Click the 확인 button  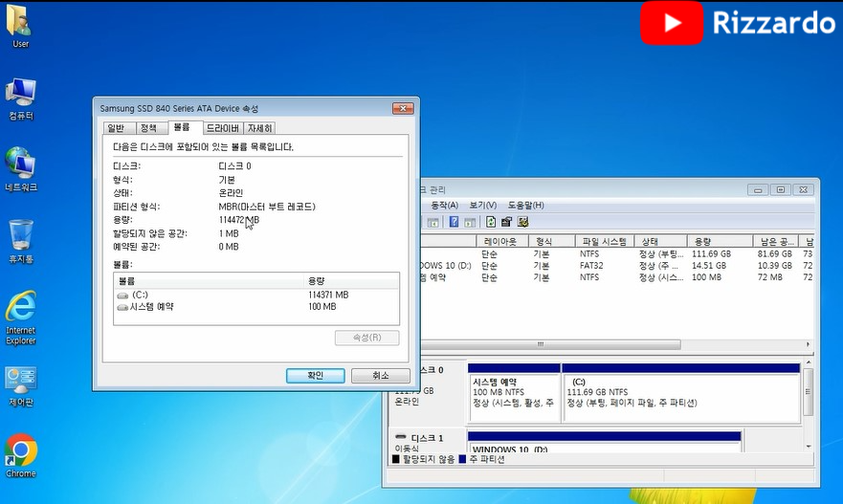pyautogui.click(x=316, y=376)
